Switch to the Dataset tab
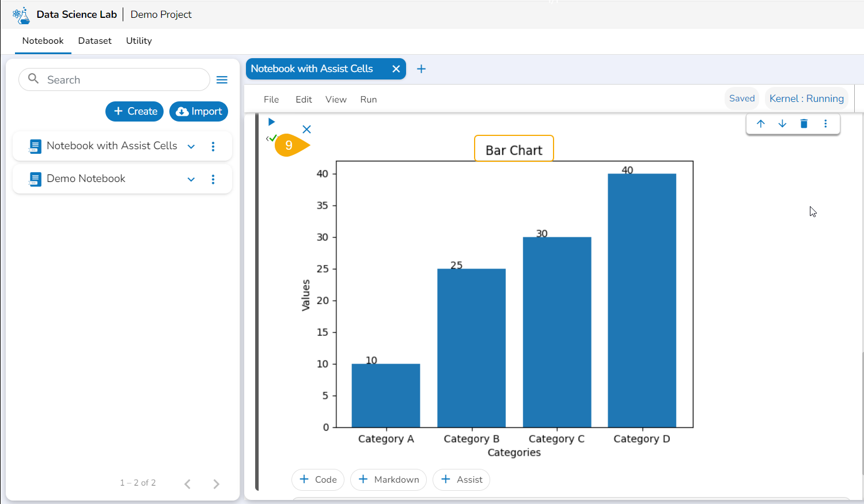The image size is (864, 504). 95,41
